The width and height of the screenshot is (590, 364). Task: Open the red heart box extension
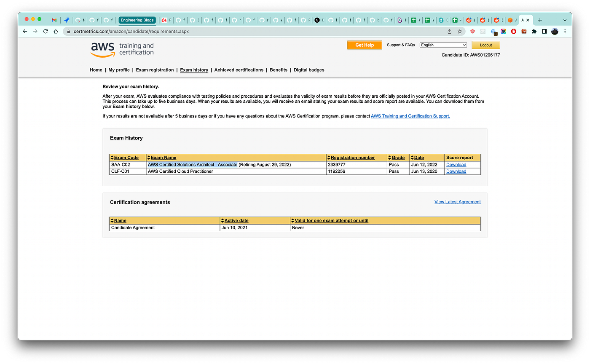click(x=524, y=31)
